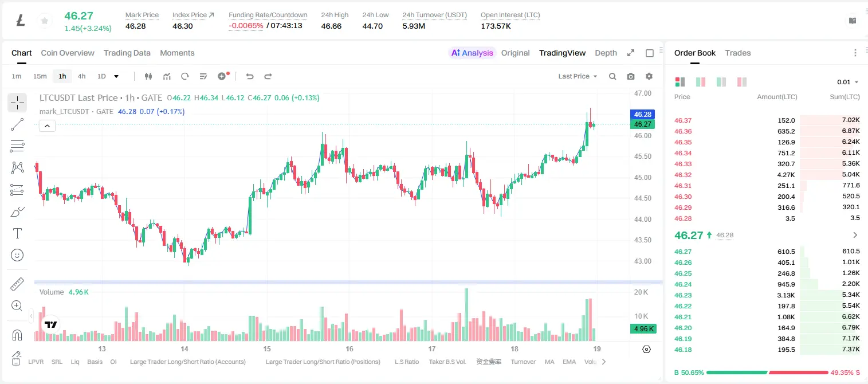Take a chart snapshot with camera icon
Image resolution: width=868 pixels, height=384 pixels.
pos(631,76)
